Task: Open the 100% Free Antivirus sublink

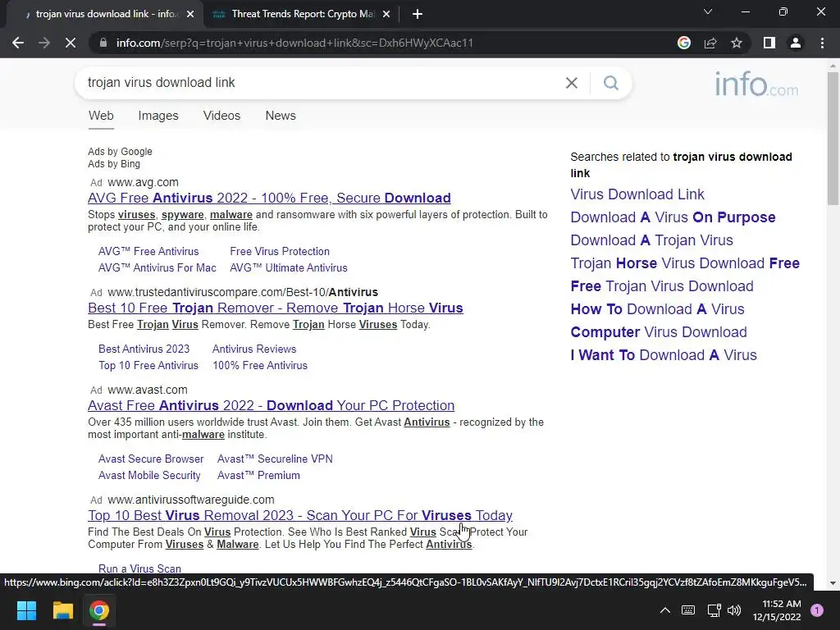Action: coord(260,365)
